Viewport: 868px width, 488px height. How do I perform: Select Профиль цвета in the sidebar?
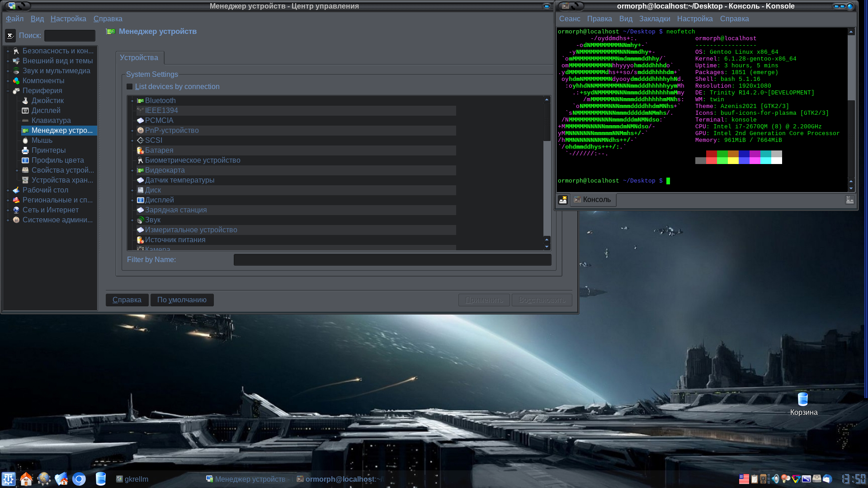tap(57, 160)
